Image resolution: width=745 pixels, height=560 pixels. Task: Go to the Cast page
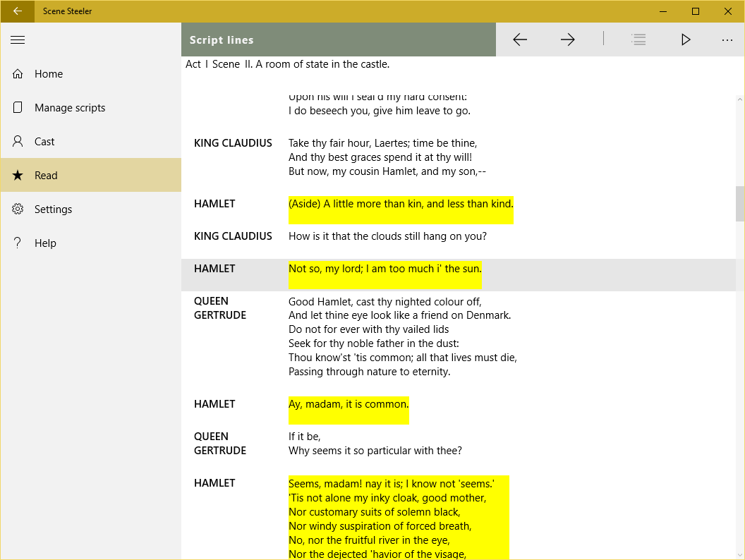91,142
